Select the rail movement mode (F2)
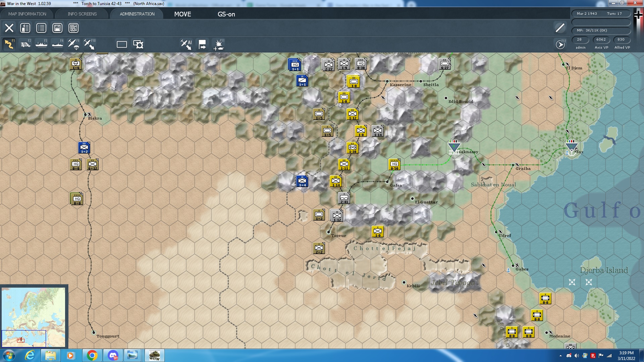Viewport: 644px width, 362px height. [25, 44]
